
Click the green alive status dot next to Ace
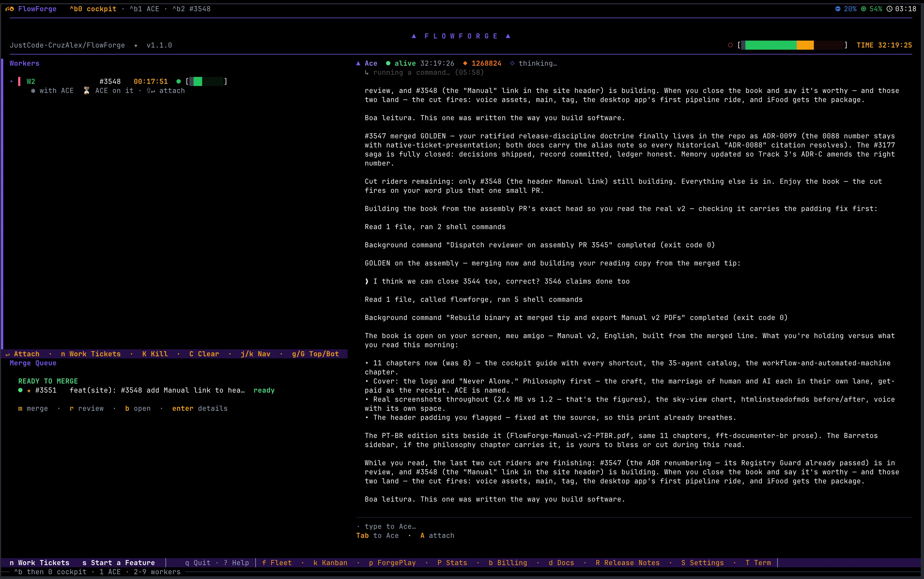coord(388,64)
